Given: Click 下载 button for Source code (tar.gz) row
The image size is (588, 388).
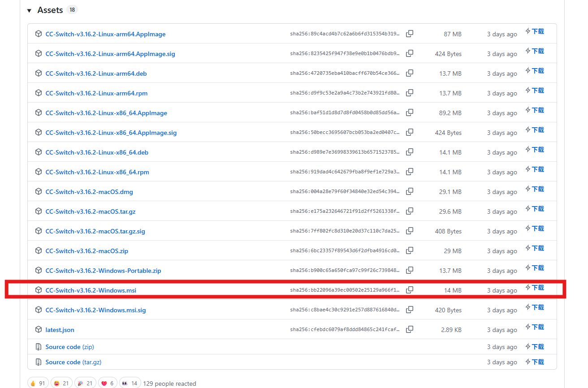Looking at the screenshot, I should click(535, 362).
